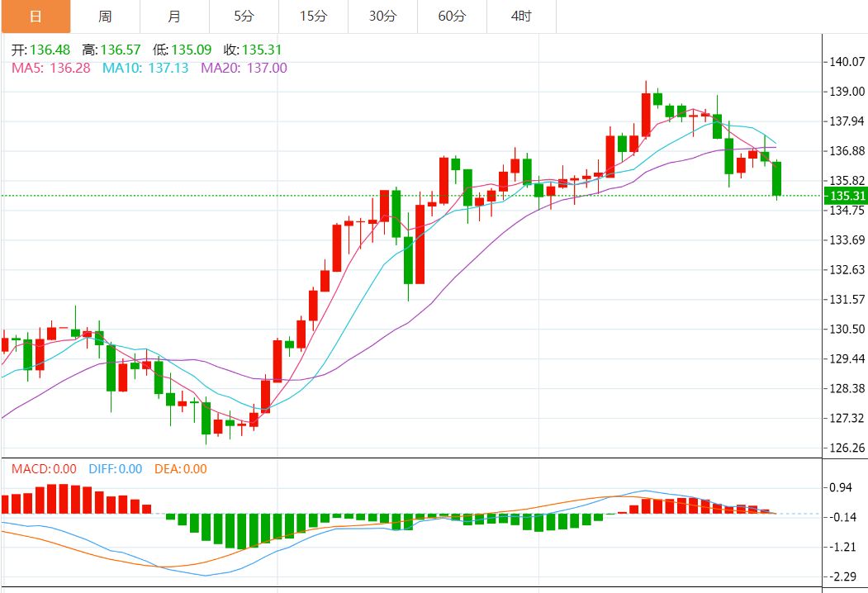Click the MACD:0.00 label
This screenshot has height=593, width=868.
[45, 469]
